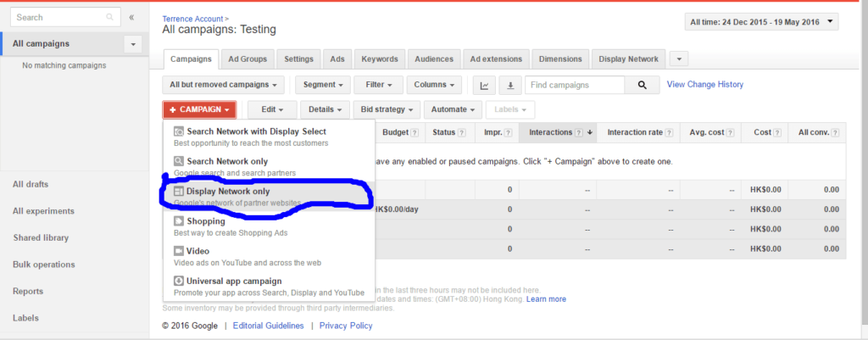Open the Automate dropdown
Image resolution: width=868 pixels, height=340 pixels.
[x=453, y=109]
